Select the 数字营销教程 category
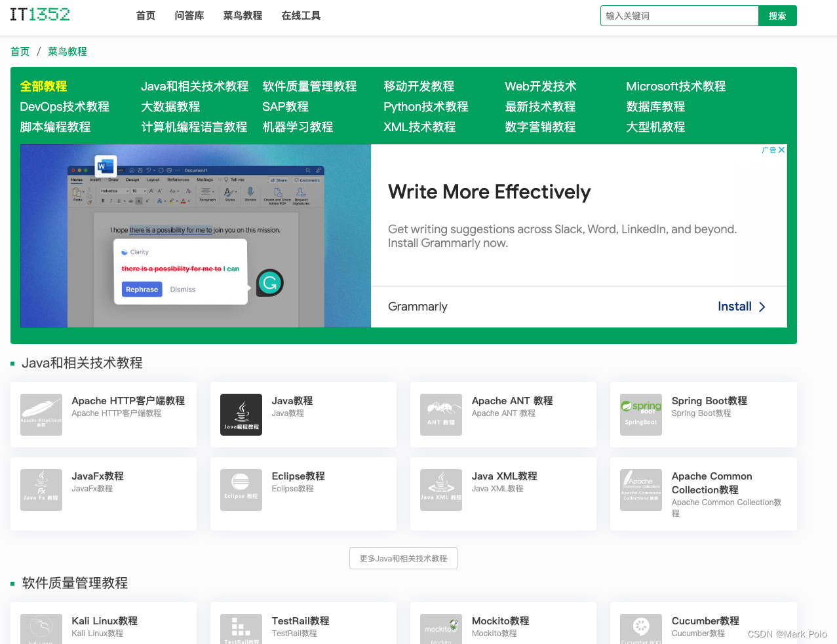The height and width of the screenshot is (644, 837). [x=540, y=127]
